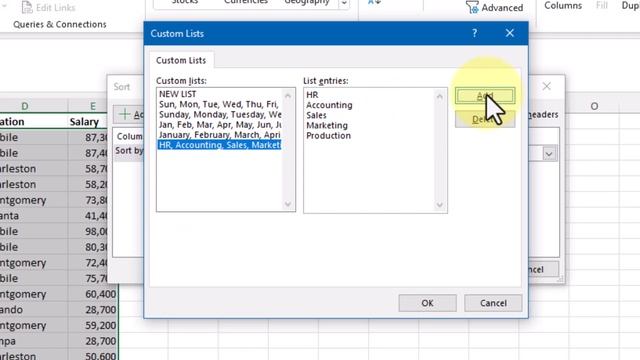
Task: Click the Sales entry in List entries
Action: point(316,115)
